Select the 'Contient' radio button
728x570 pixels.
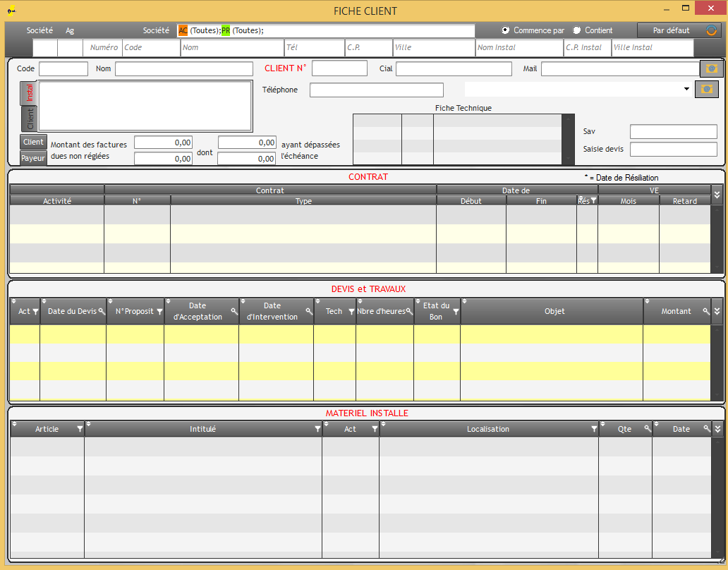pyautogui.click(x=577, y=30)
